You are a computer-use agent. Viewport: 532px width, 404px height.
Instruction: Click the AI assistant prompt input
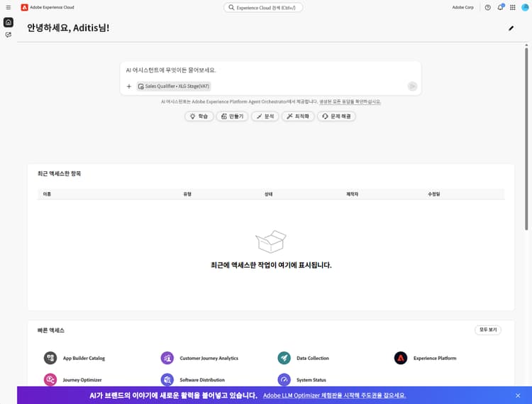click(x=270, y=70)
